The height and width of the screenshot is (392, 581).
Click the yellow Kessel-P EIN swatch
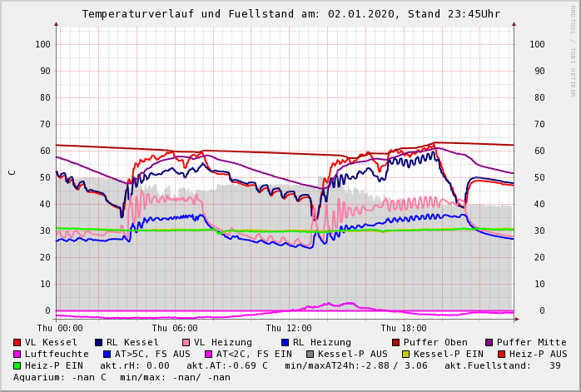(405, 354)
